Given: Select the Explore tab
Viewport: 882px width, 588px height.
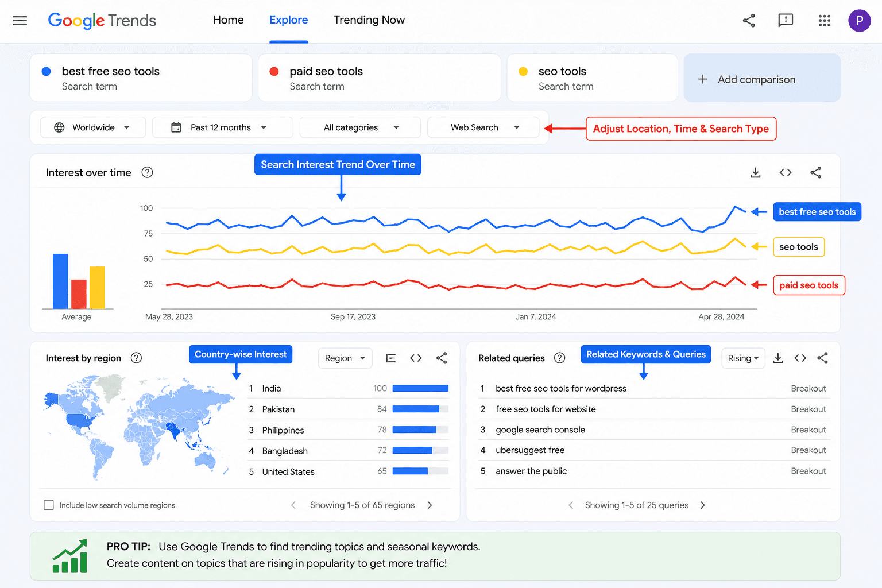Looking at the screenshot, I should click(x=289, y=20).
